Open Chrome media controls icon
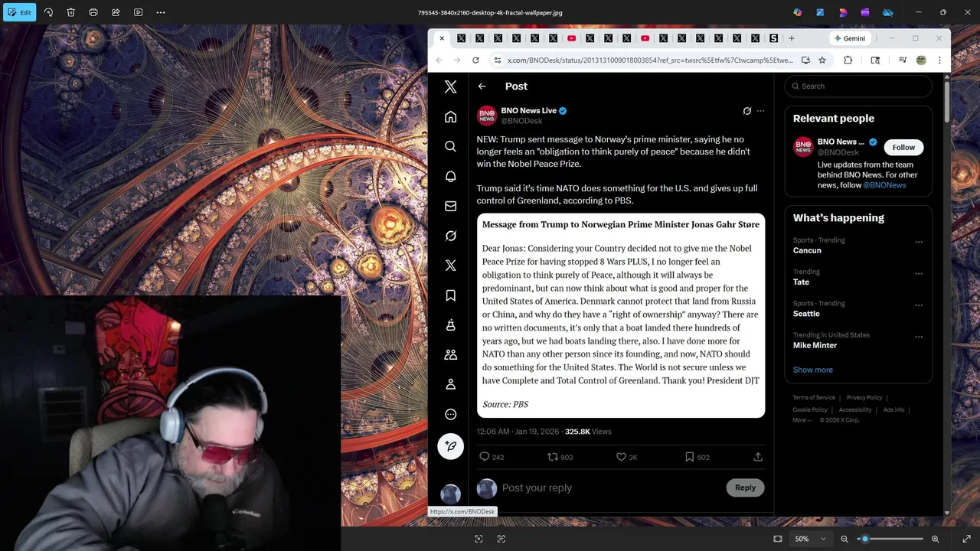Viewport: 980px width, 551px height. pyautogui.click(x=903, y=60)
